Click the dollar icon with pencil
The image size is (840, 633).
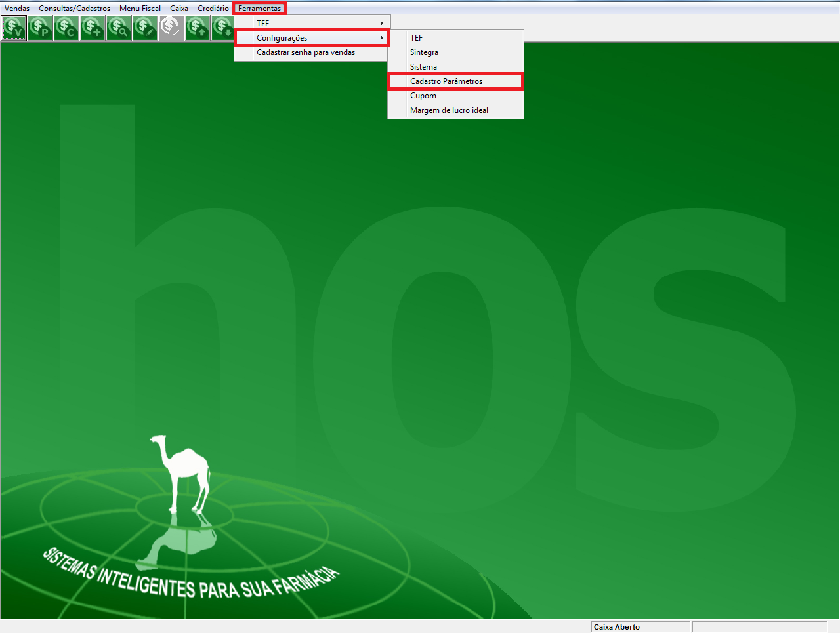[145, 28]
